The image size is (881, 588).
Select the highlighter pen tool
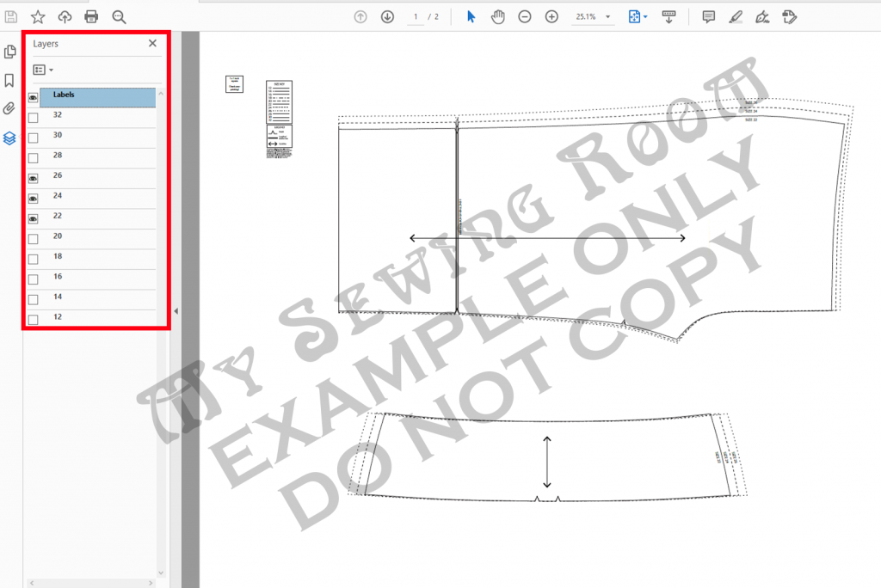click(735, 16)
